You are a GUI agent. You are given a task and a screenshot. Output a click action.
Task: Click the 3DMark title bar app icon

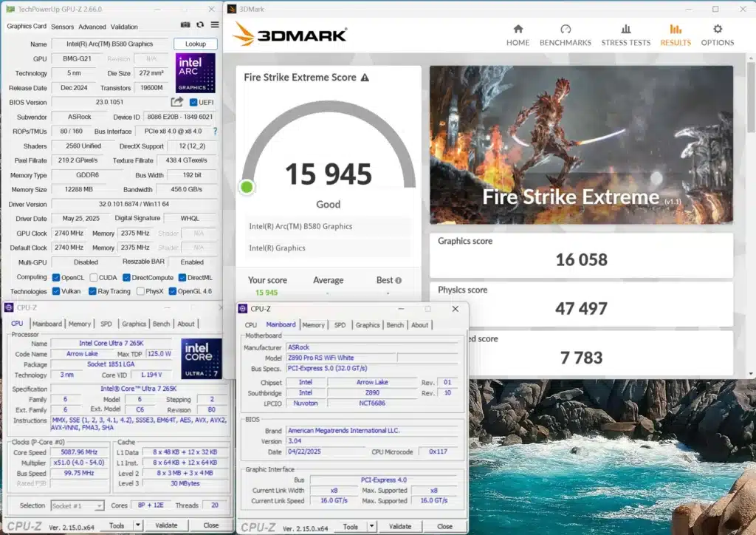(232, 9)
